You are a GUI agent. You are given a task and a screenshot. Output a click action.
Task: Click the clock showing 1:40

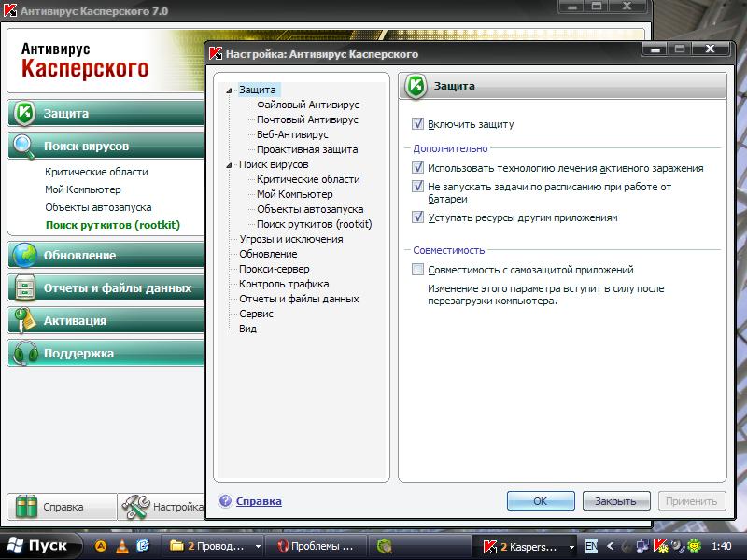721,546
